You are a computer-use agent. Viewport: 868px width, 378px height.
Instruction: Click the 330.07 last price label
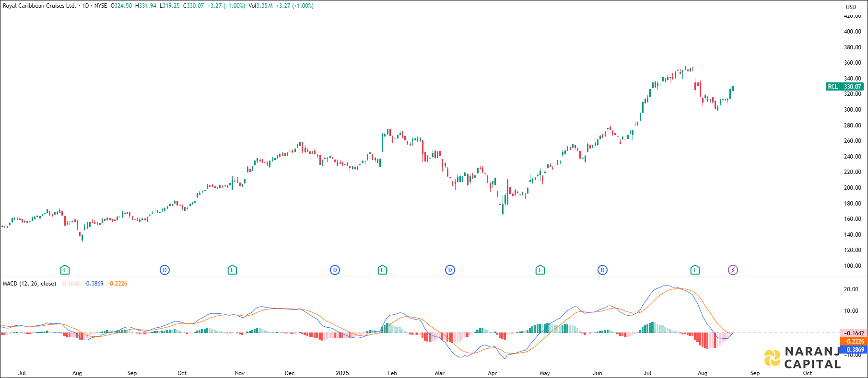(x=853, y=87)
